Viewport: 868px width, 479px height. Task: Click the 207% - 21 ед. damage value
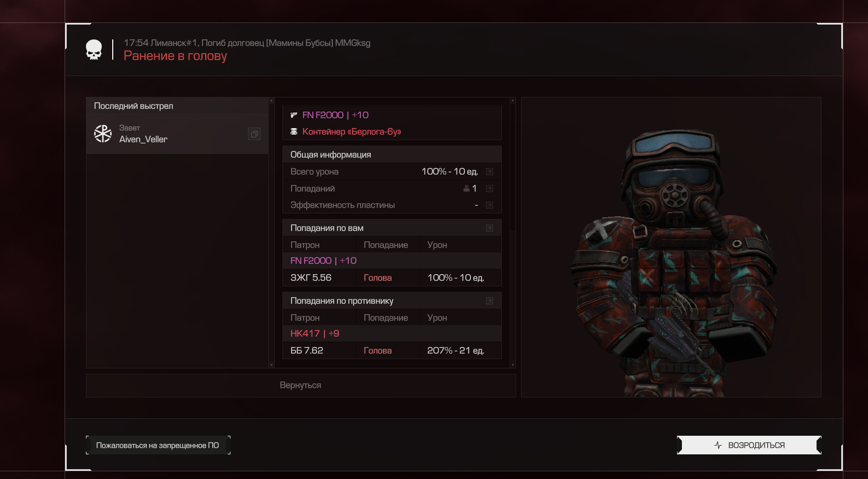point(455,350)
